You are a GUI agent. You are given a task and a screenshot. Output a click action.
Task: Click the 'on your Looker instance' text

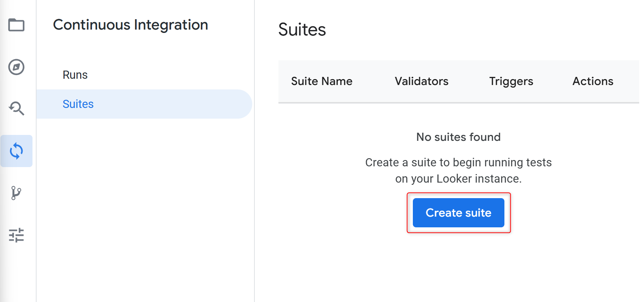pos(458,179)
